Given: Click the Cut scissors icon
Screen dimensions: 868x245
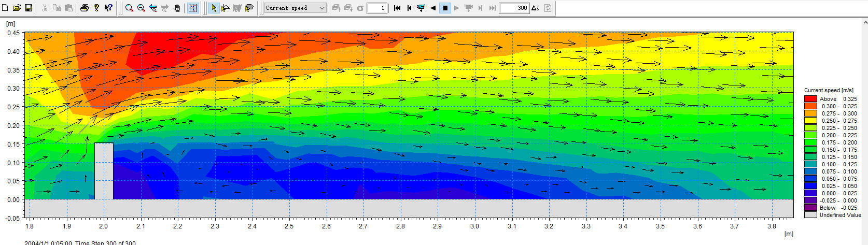Looking at the screenshot, I should point(45,8).
